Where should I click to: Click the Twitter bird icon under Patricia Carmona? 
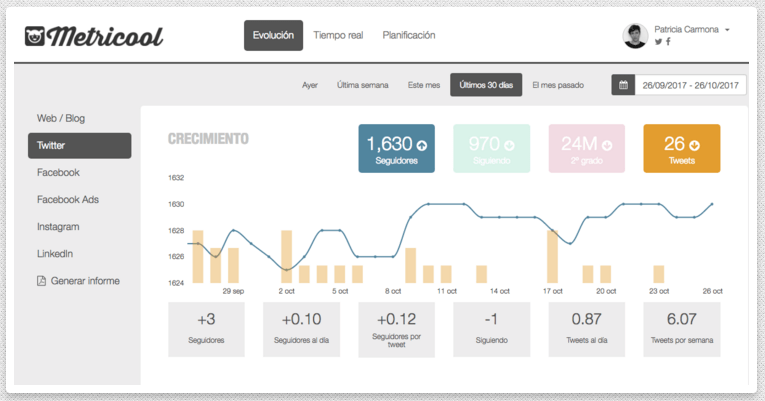pyautogui.click(x=658, y=41)
